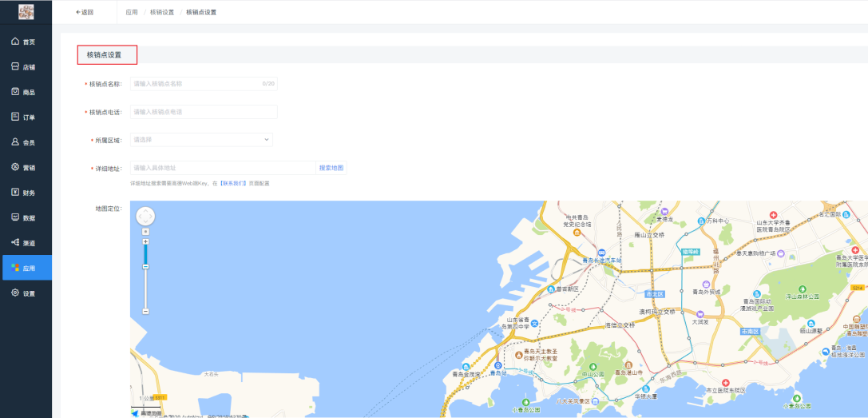Click the 搜索地图 search map button

click(x=331, y=168)
